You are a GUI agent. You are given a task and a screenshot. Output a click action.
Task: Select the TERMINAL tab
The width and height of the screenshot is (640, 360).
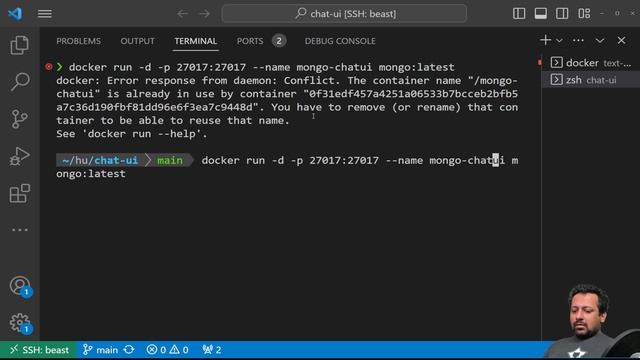click(196, 41)
